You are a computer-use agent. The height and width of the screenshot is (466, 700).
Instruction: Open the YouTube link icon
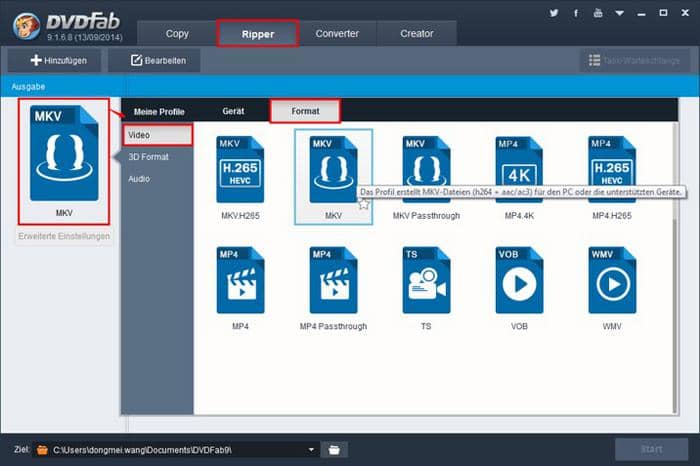pyautogui.click(x=598, y=13)
